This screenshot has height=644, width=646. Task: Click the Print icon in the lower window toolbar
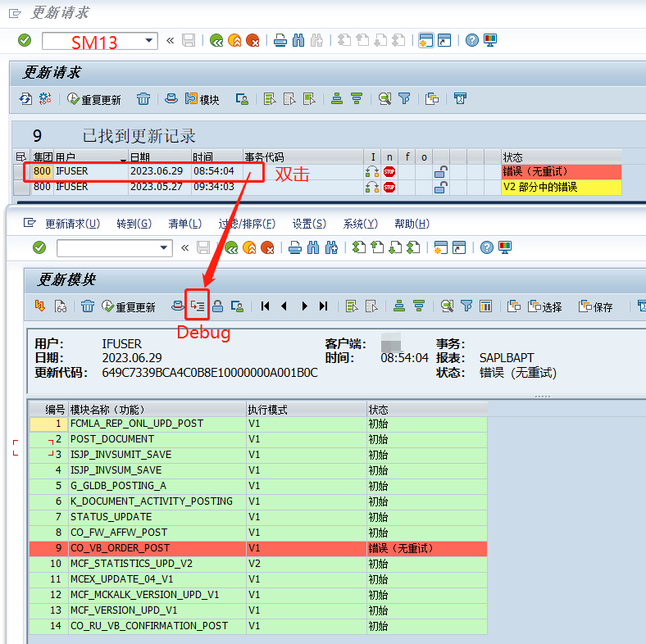(295, 248)
